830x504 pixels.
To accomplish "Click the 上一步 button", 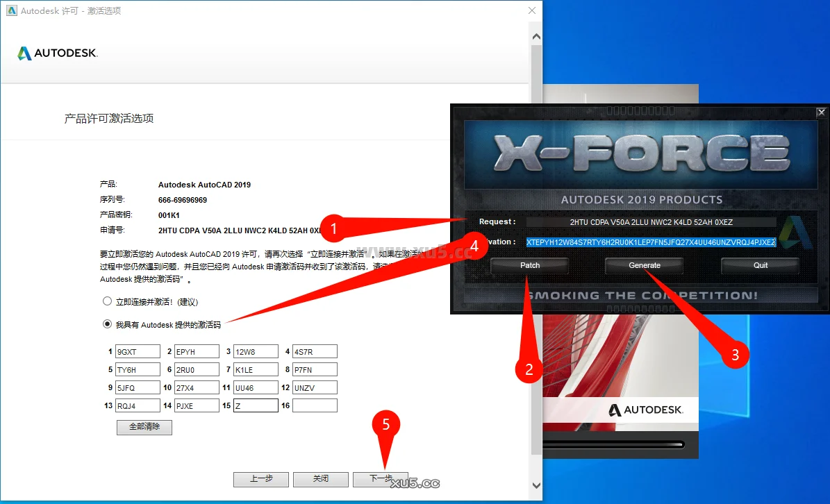I will click(261, 479).
